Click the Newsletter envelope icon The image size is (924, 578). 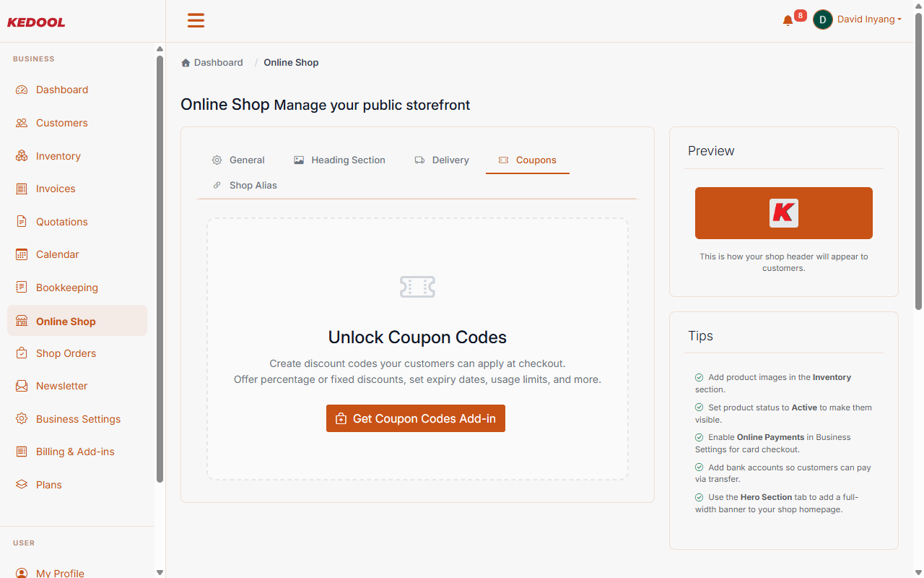(x=22, y=386)
